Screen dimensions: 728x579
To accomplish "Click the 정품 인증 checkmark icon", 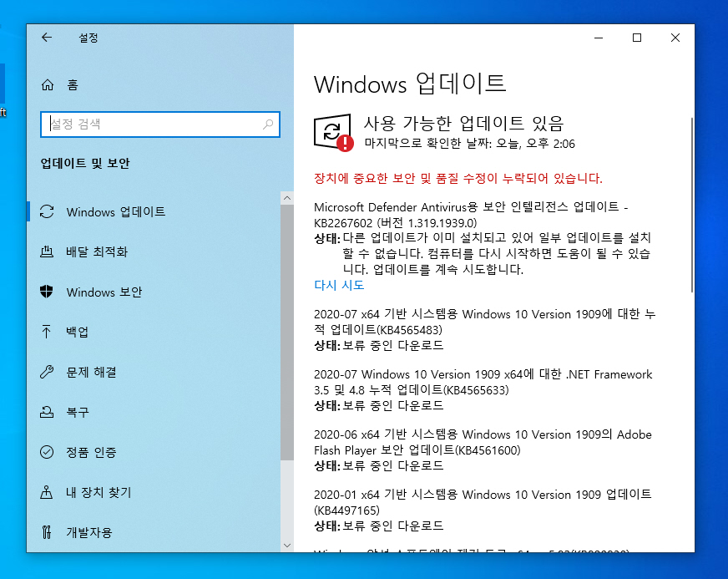I will pyautogui.click(x=47, y=452).
